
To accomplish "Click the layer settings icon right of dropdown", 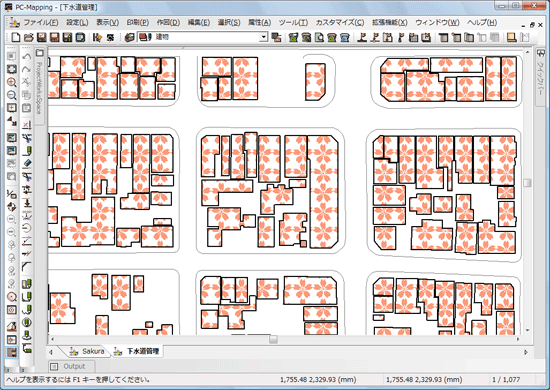I will 276,37.
